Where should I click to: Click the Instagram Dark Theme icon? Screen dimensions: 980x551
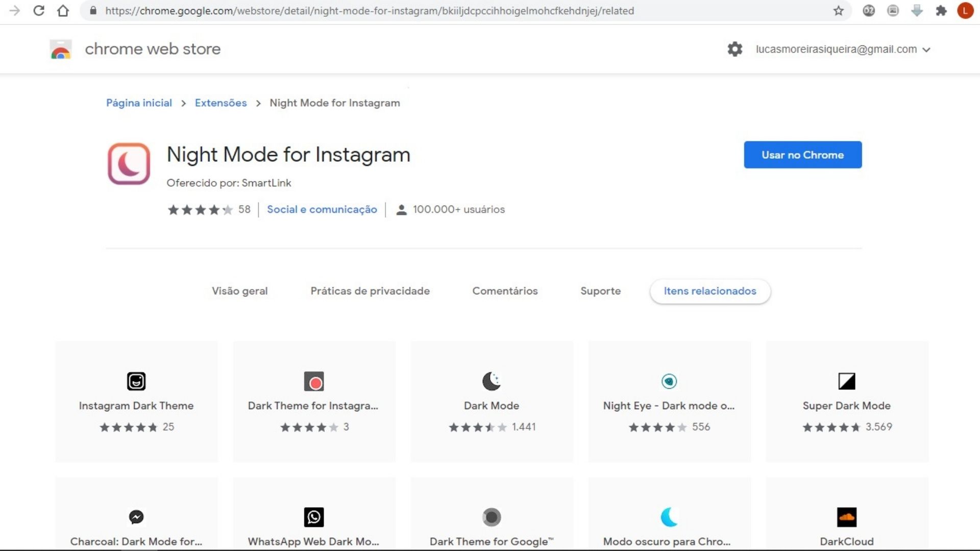[x=136, y=381]
